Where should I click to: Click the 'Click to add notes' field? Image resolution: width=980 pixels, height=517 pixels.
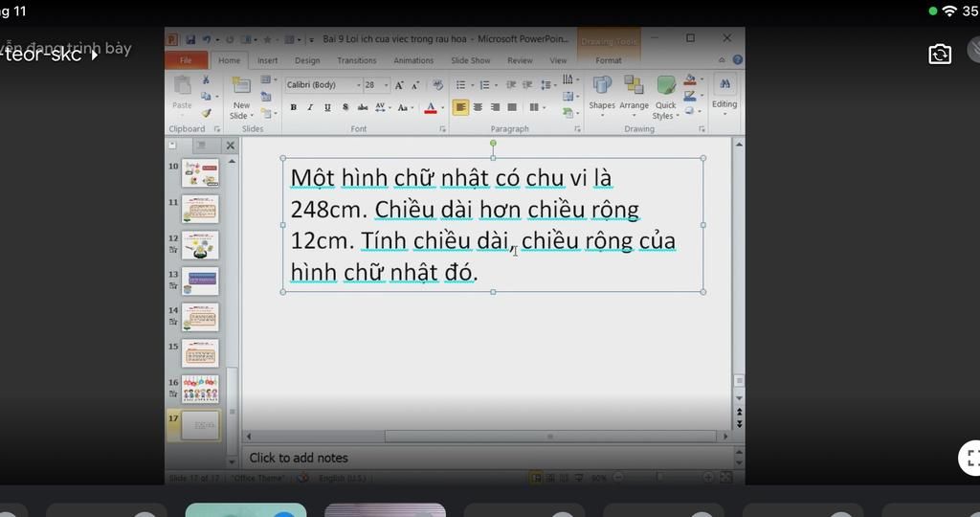pos(486,458)
